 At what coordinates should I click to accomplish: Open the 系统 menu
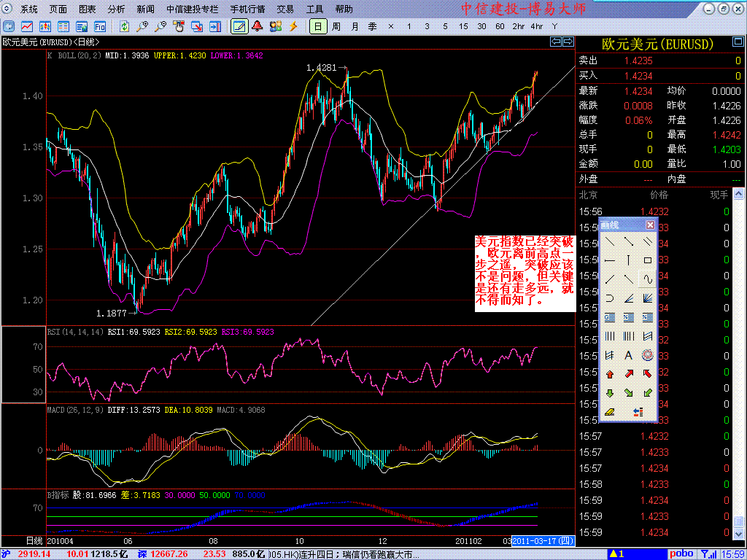pyautogui.click(x=29, y=9)
